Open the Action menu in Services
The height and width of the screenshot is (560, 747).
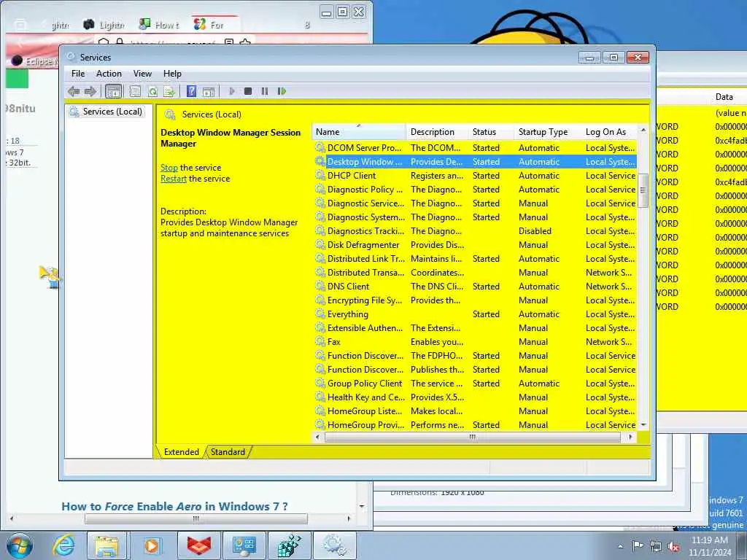tap(109, 74)
